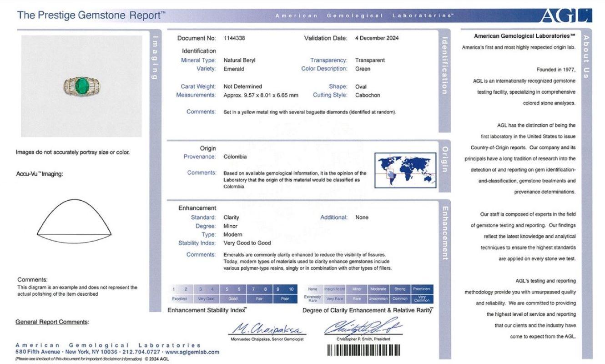605x364 pixels.
Task: Click the 'Transparent' transparency value
Action: tap(370, 60)
